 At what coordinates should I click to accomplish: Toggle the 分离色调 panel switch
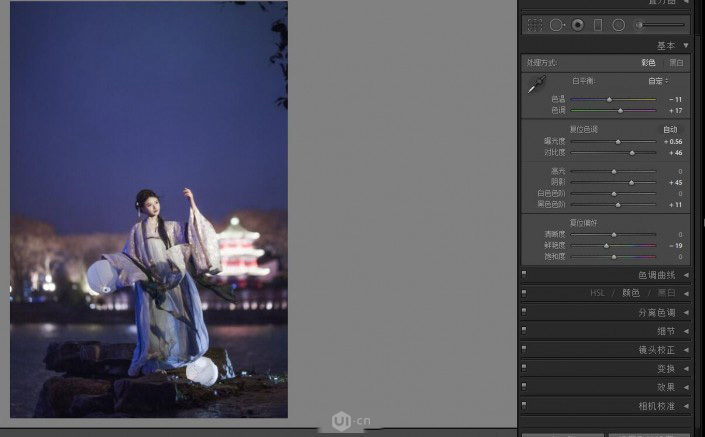point(524,312)
